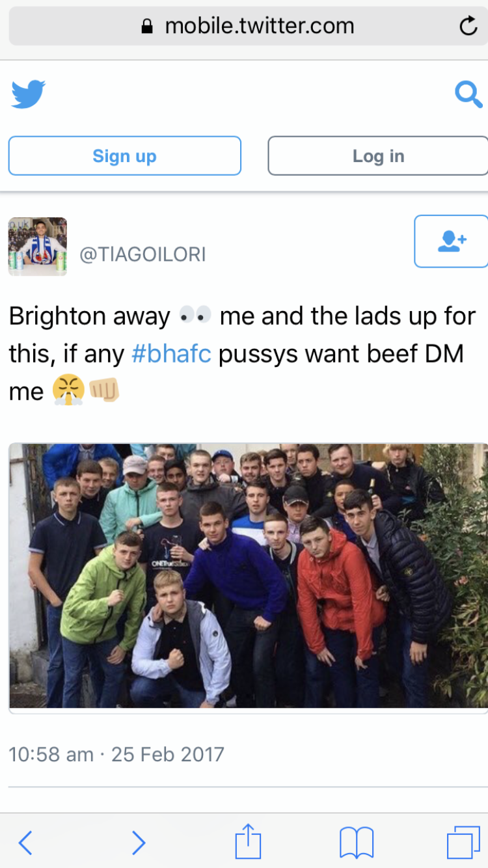
Task: Click the Sign up button
Action: [x=124, y=156]
